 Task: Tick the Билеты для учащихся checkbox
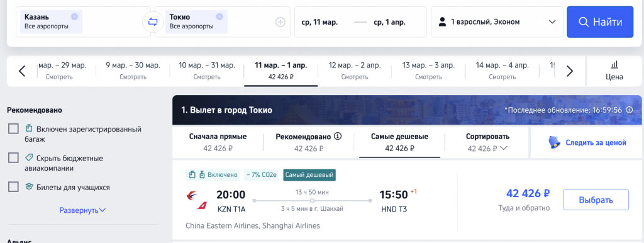pyautogui.click(x=14, y=187)
